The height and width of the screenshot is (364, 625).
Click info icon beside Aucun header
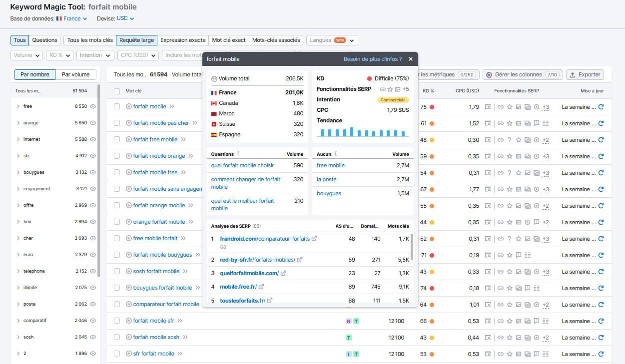click(336, 154)
